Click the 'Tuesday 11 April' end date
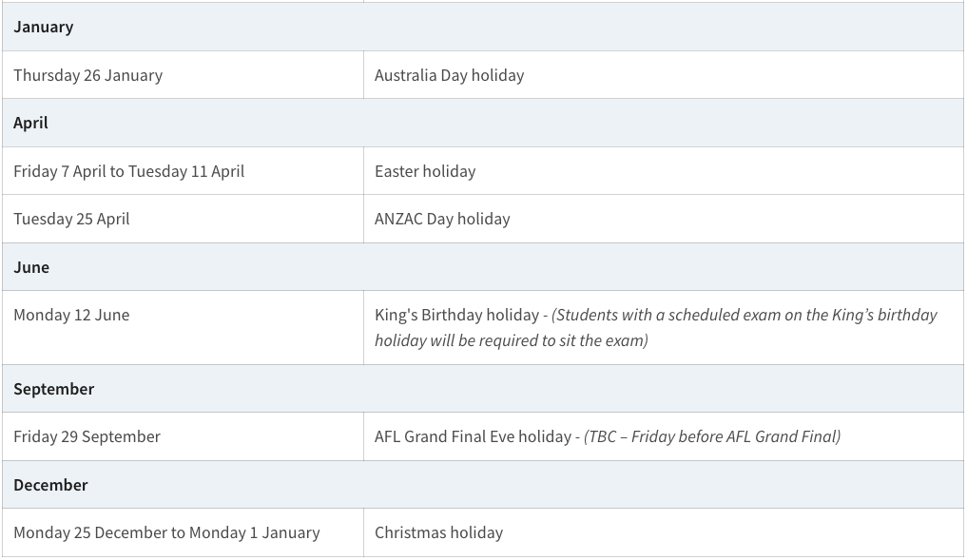 click(x=186, y=171)
